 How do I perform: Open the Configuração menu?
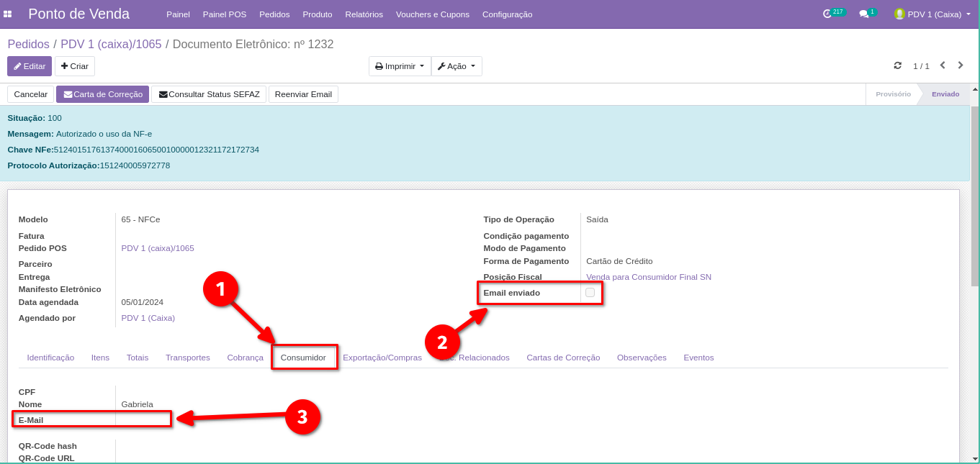pyautogui.click(x=507, y=14)
